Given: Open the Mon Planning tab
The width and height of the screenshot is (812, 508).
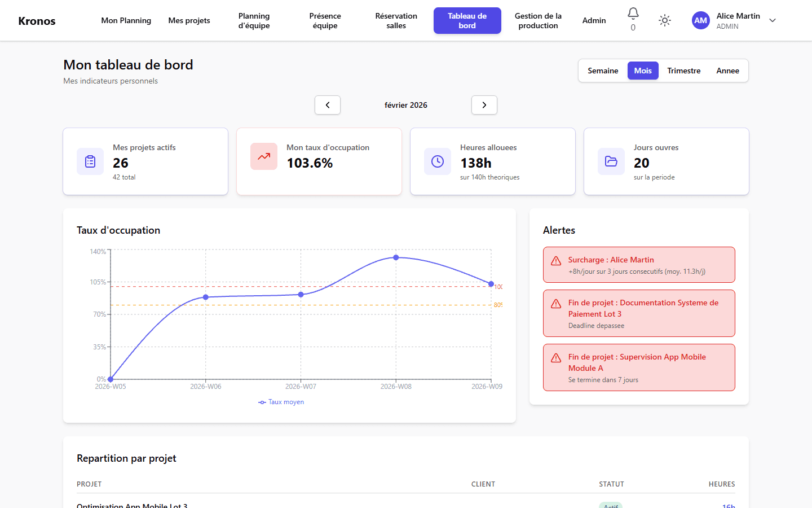Looking at the screenshot, I should coord(126,21).
